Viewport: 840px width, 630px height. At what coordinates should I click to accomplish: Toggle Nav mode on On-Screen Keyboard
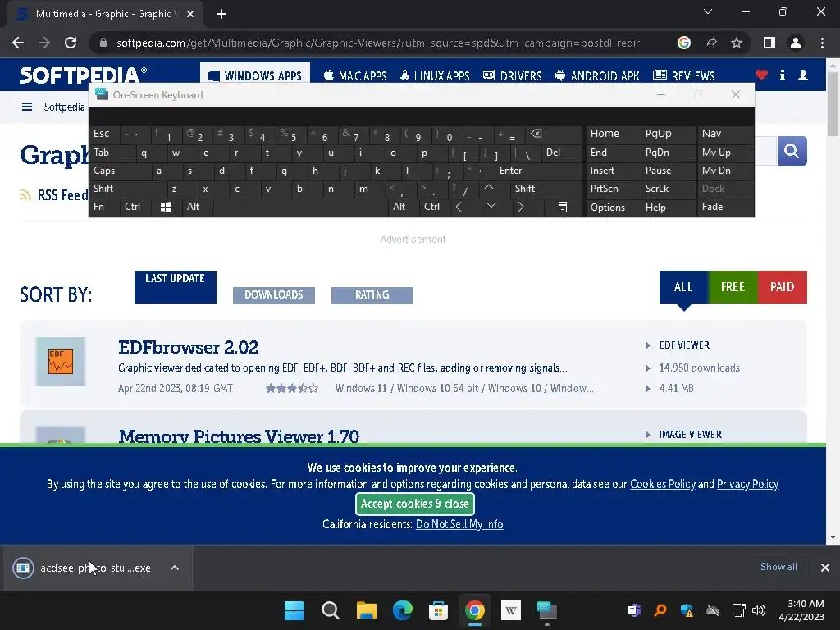coord(725,134)
